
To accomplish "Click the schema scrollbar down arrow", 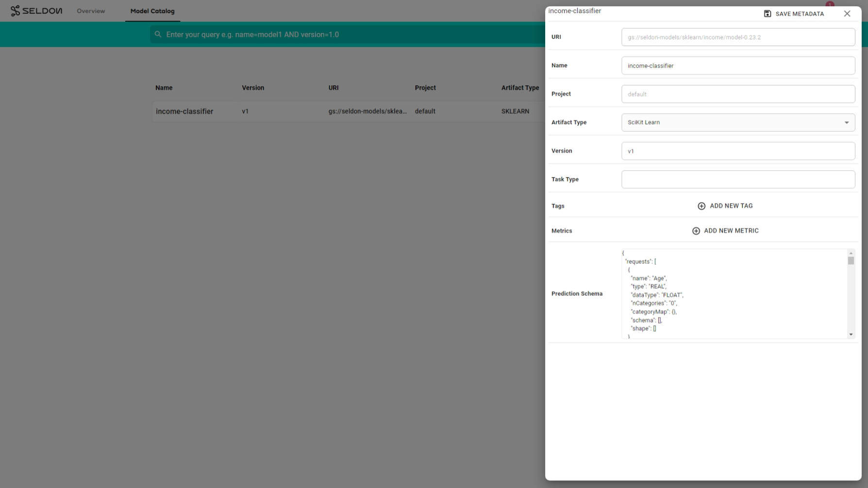I will pyautogui.click(x=851, y=335).
